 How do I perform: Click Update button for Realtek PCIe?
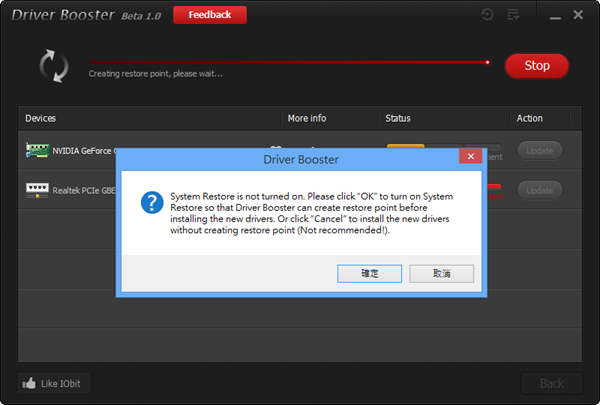pyautogui.click(x=540, y=190)
